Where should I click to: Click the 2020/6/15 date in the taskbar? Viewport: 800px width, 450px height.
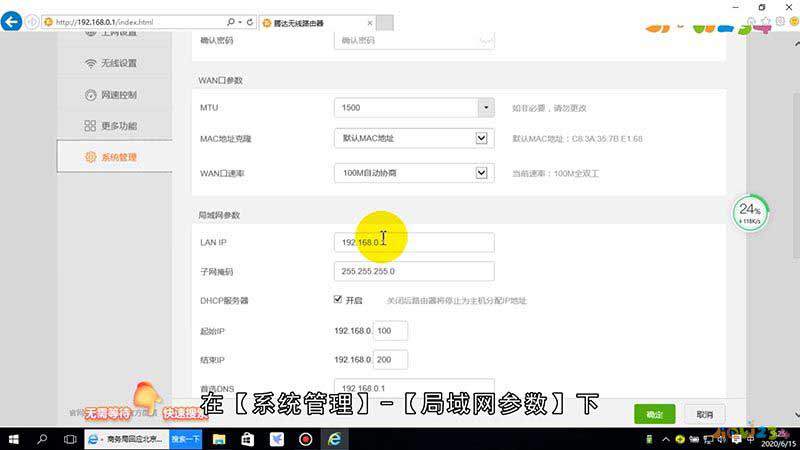pyautogui.click(x=779, y=444)
